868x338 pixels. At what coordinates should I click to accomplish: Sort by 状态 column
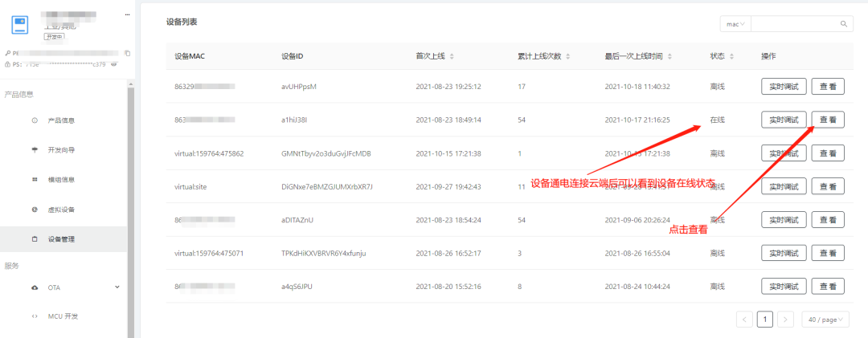732,56
